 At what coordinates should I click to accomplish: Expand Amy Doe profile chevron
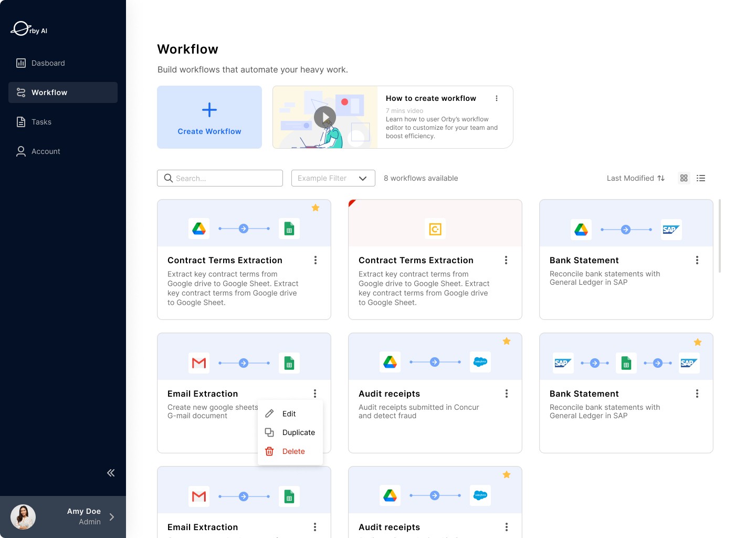(x=112, y=517)
